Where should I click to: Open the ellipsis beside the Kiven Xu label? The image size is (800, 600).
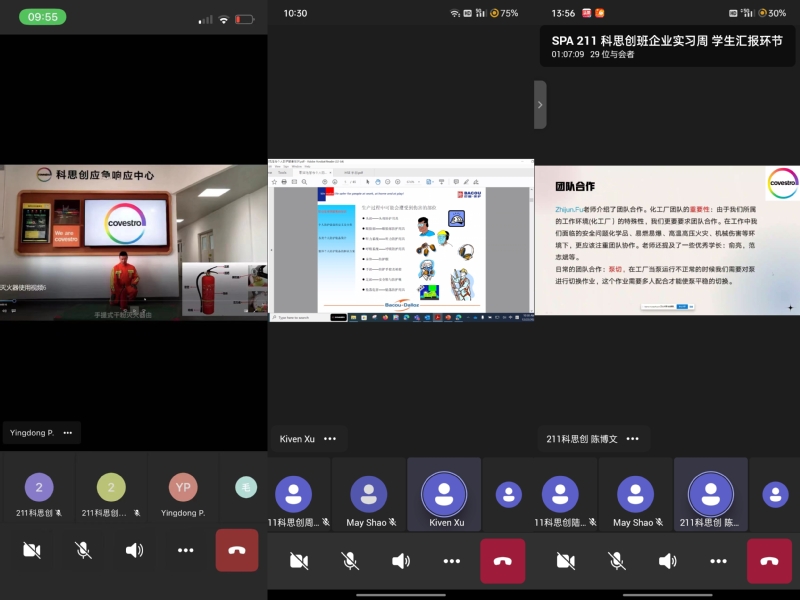point(330,439)
